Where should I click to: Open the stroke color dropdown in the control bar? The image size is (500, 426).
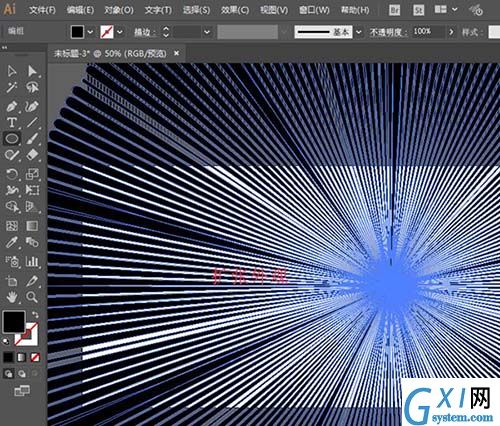(x=120, y=32)
